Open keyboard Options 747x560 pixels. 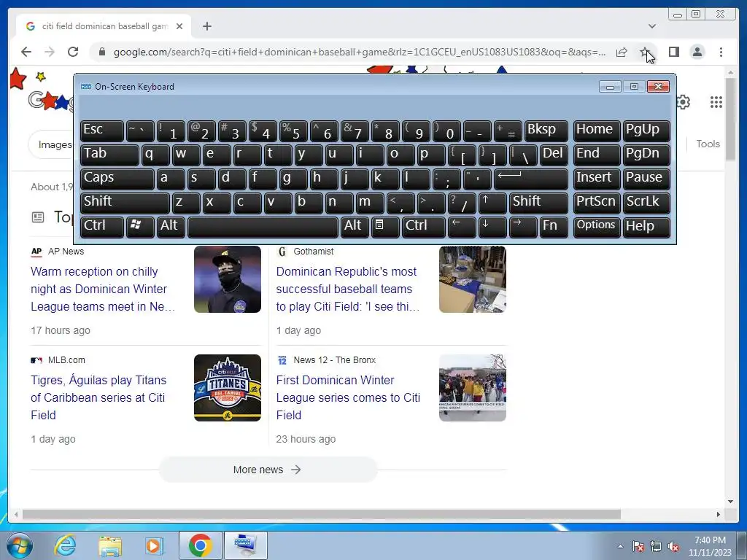tap(597, 226)
